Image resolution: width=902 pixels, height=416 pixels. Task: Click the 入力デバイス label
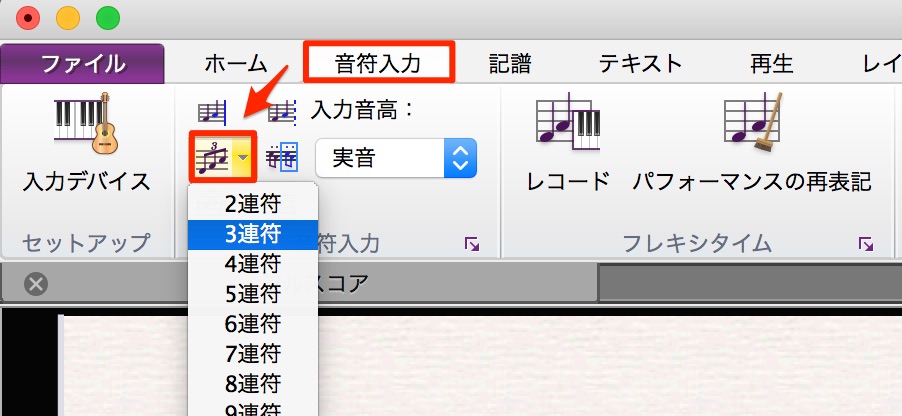click(86, 182)
